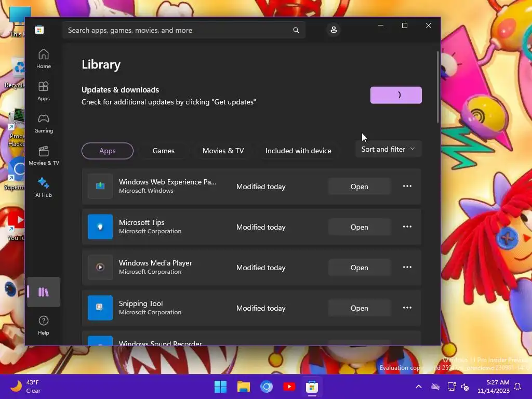The height and width of the screenshot is (399, 532).
Task: Click the Windows Web Experience Pa... title
Action: tap(167, 182)
